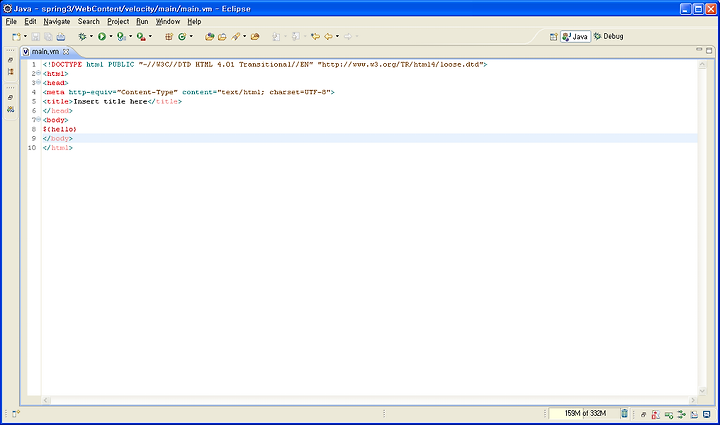Screen dimensions: 720x425
Task: Maximize the editor area
Action: pos(709,50)
